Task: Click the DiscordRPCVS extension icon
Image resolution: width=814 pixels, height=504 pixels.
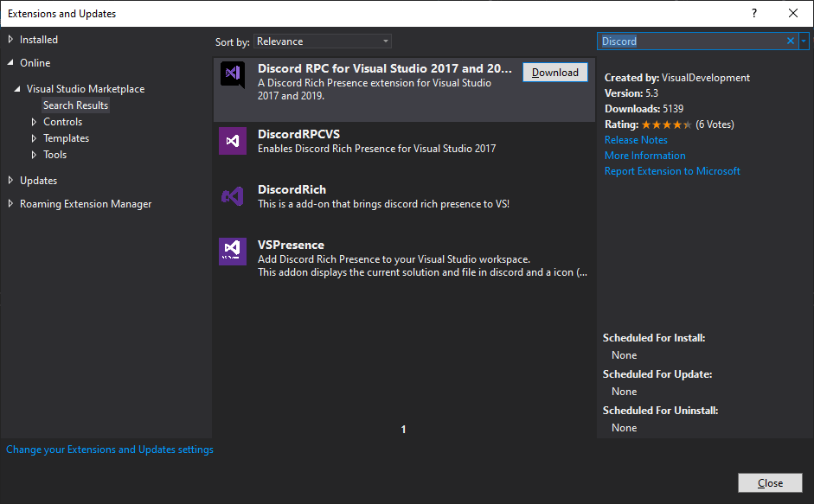Action: 233,141
